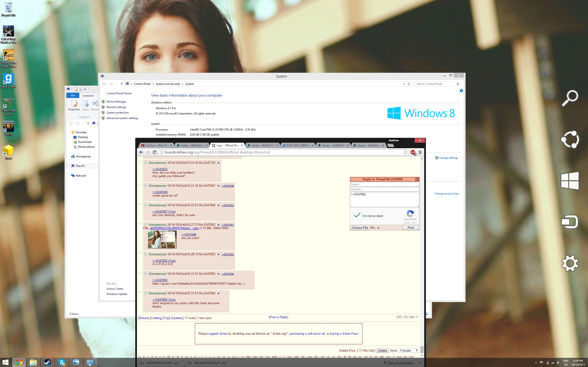The height and width of the screenshot is (367, 588).
Task: Open the posted desktop image thumbnail
Action: 162,239
